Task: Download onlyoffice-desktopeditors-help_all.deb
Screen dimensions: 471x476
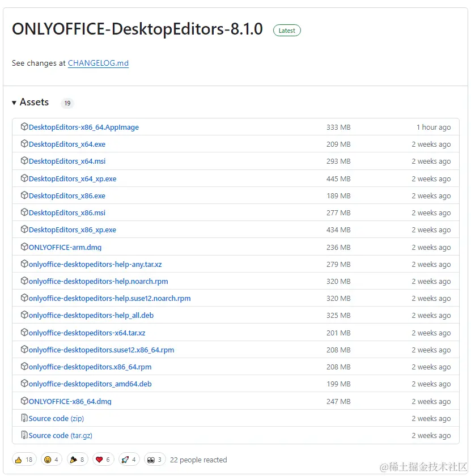Action: coord(91,316)
